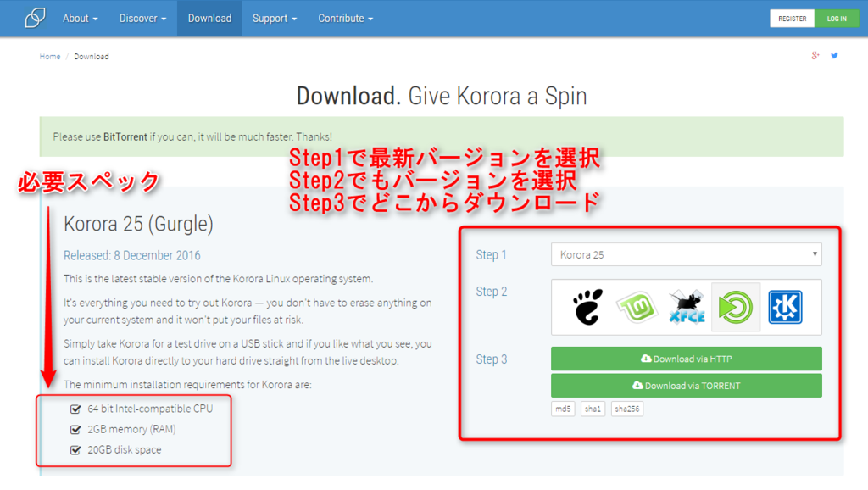Share via the Twitter bird icon
Viewport: 868px width, 490px height.
(x=834, y=55)
